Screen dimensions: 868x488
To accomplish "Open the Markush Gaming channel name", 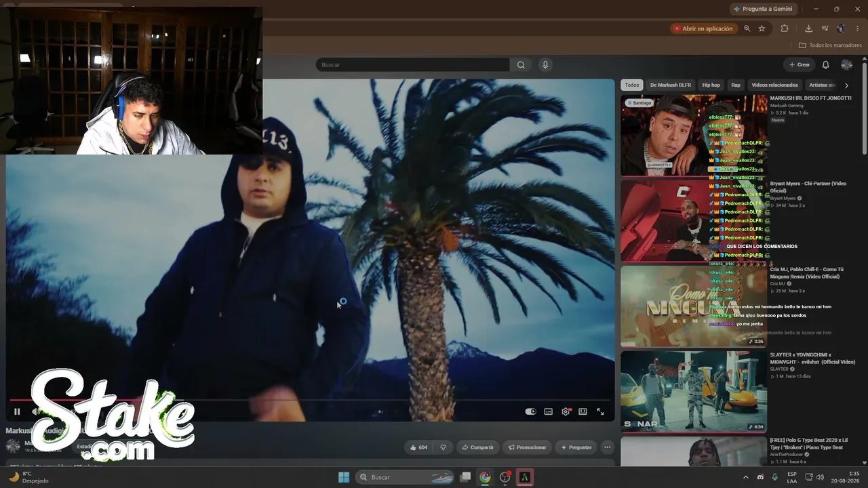I will click(x=787, y=106).
